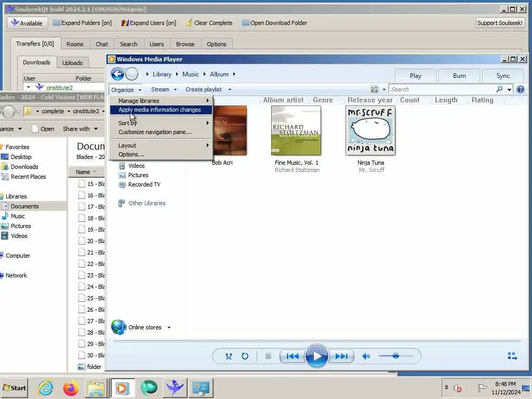Skip to next track button

[x=341, y=356]
